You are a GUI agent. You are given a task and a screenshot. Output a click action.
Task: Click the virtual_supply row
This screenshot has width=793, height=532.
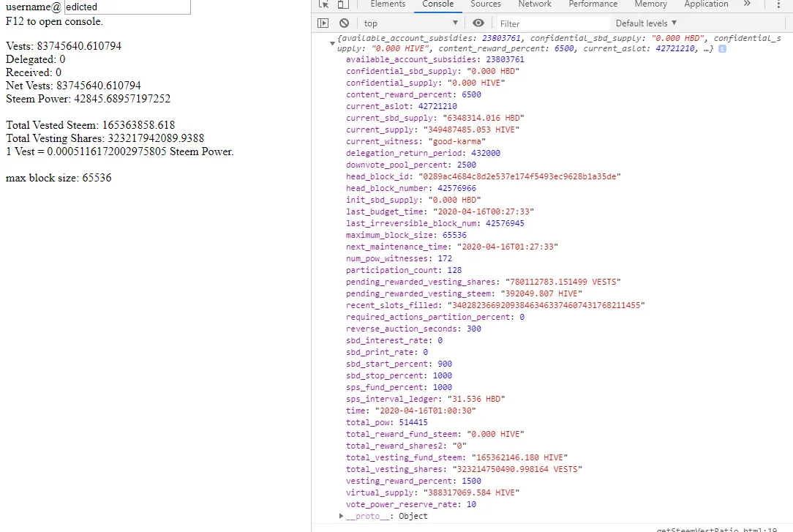point(432,492)
